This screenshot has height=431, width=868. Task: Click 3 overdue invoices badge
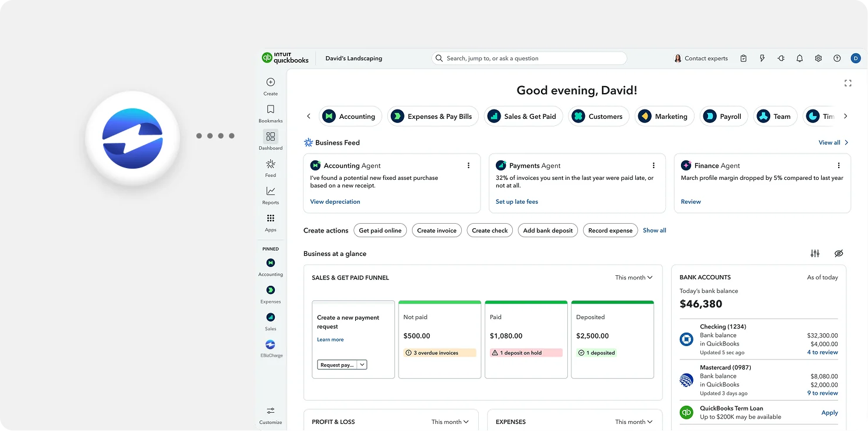point(440,353)
